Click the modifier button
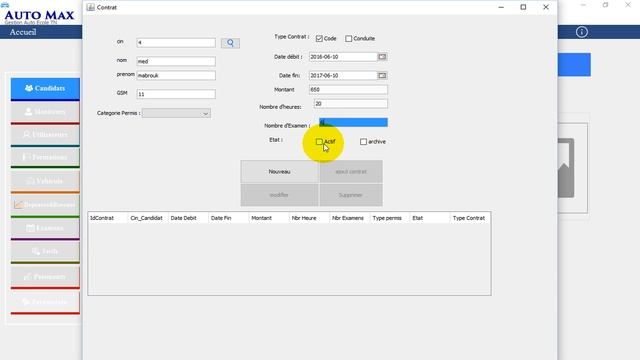The width and height of the screenshot is (640, 360). click(x=280, y=195)
